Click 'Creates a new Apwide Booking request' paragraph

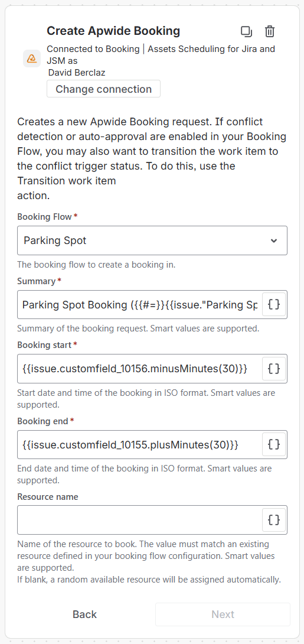152,159
